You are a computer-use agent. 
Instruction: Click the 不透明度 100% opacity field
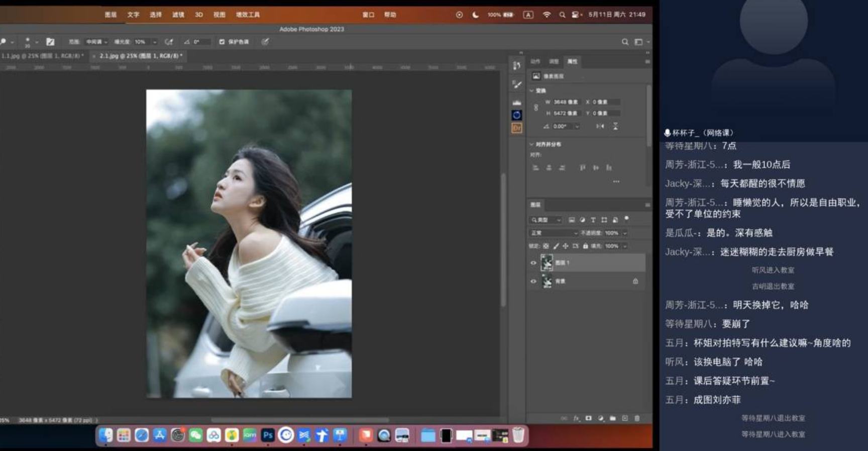[611, 233]
